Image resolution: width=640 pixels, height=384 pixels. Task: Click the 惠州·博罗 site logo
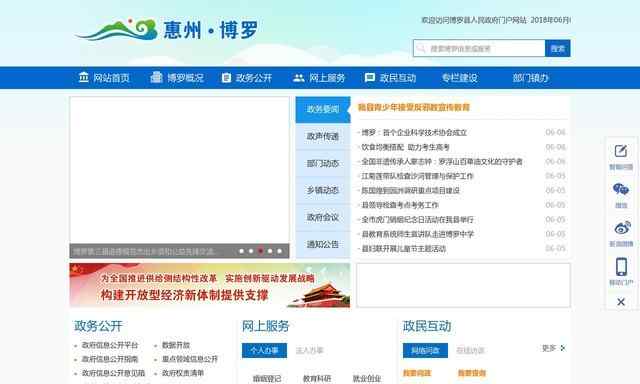pos(167,29)
